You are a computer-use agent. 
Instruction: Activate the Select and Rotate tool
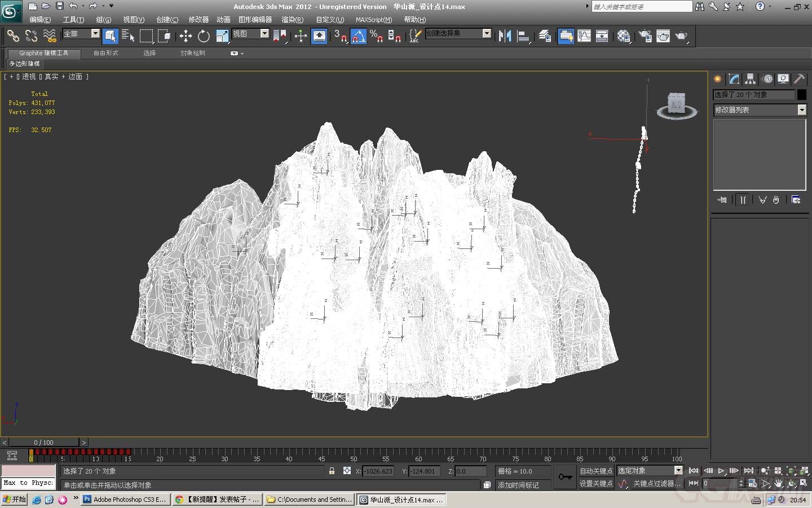click(x=203, y=36)
